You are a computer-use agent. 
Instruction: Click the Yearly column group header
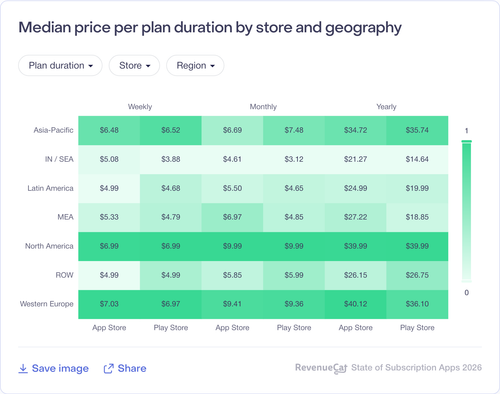coord(386,107)
